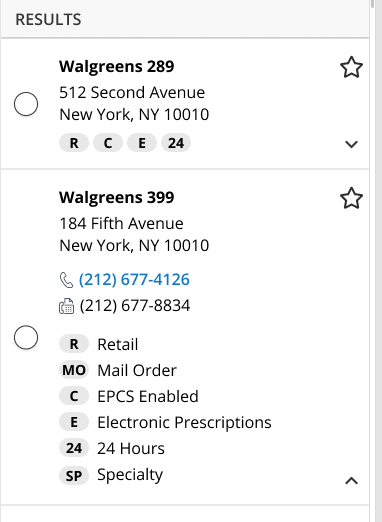382x522 pixels.
Task: Click the phone icon beside (212) 677-4126
Action: [66, 280]
